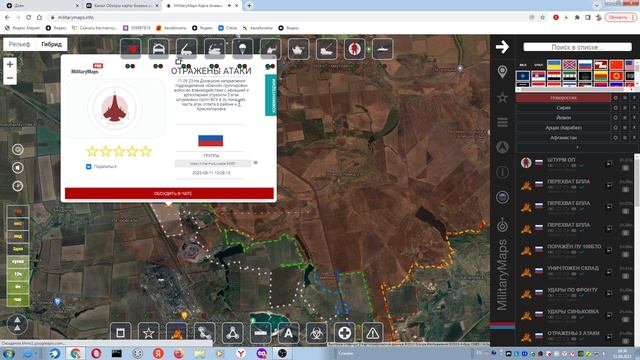Select the Новороссия region row

pyautogui.click(x=563, y=98)
